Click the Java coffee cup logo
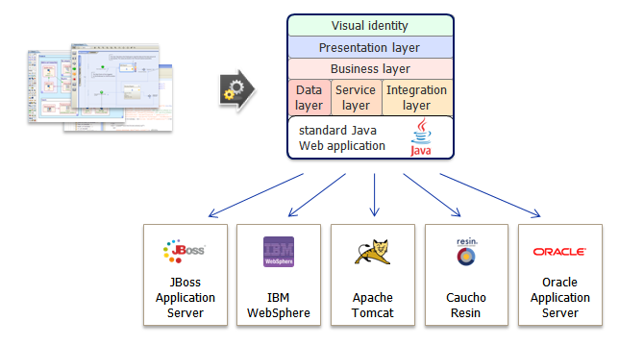644x346 pixels. click(x=421, y=137)
